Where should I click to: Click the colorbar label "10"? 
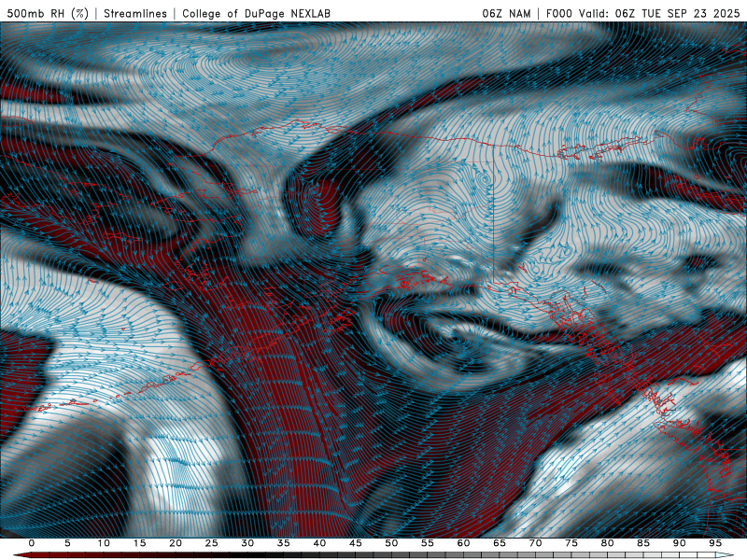click(x=104, y=543)
